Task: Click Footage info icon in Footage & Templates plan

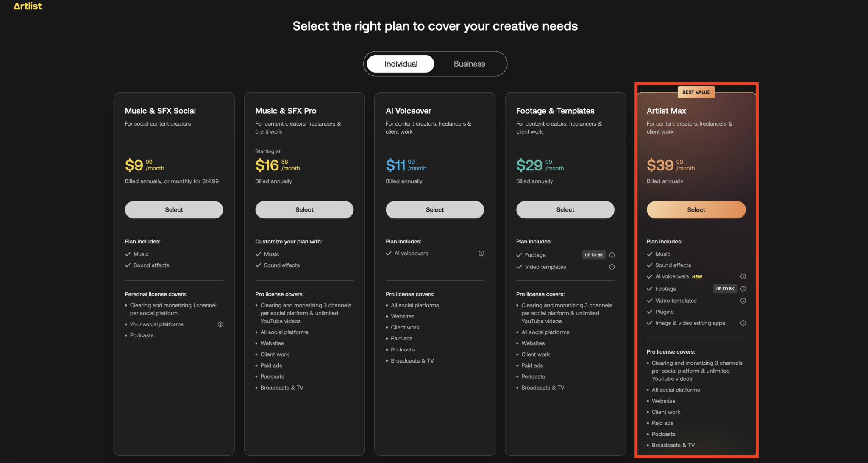Action: click(x=612, y=255)
